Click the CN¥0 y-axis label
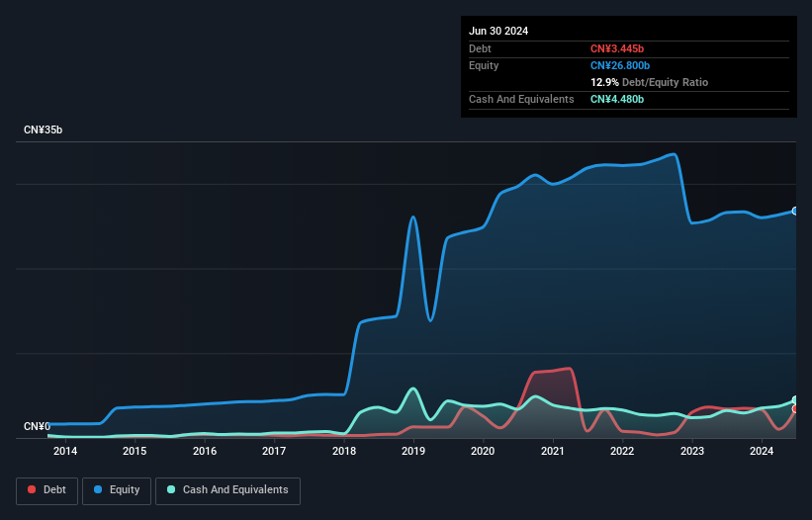This screenshot has height=520, width=812. (x=37, y=426)
